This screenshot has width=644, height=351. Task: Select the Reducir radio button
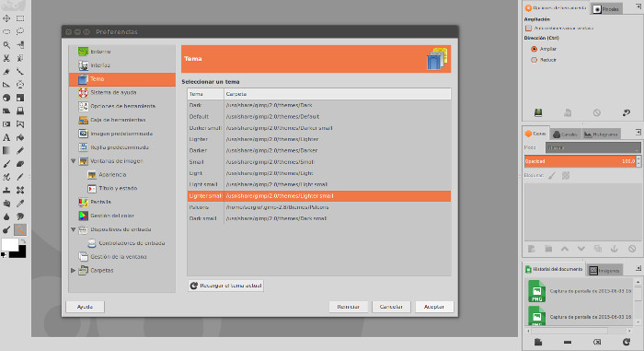tap(534, 60)
